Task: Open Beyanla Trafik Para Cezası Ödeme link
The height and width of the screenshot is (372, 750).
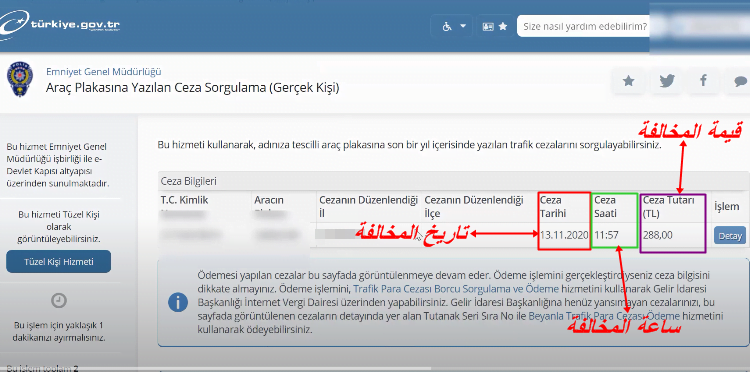Action: pos(604,316)
